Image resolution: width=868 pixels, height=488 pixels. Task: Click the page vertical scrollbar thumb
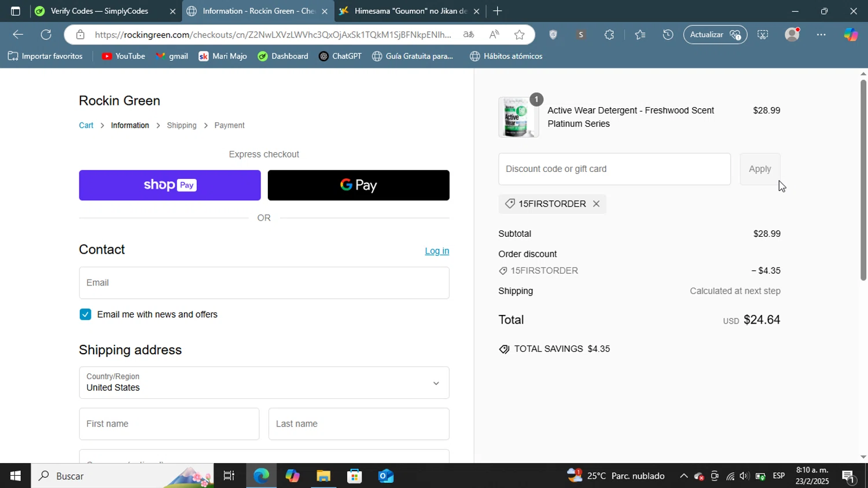(x=863, y=180)
